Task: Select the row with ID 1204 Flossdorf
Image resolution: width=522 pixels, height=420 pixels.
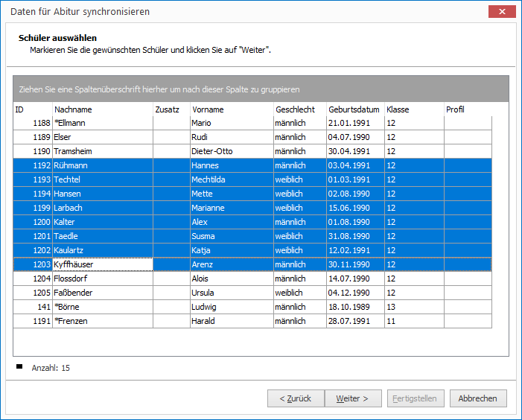Action: point(252,279)
